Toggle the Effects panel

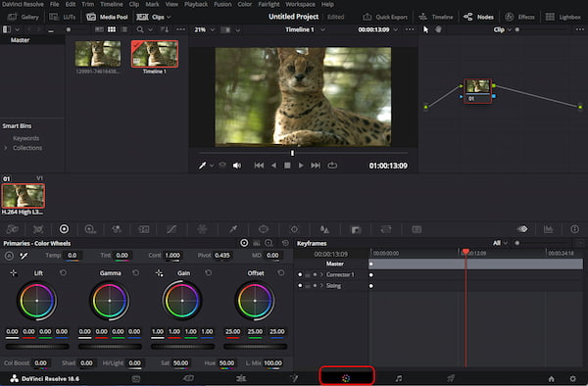tap(519, 17)
